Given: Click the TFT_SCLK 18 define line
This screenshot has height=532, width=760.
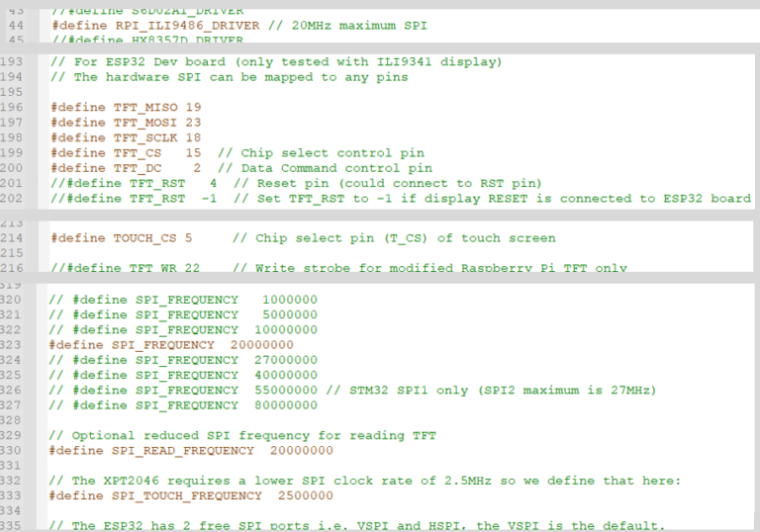Looking at the screenshot, I should (126, 137).
